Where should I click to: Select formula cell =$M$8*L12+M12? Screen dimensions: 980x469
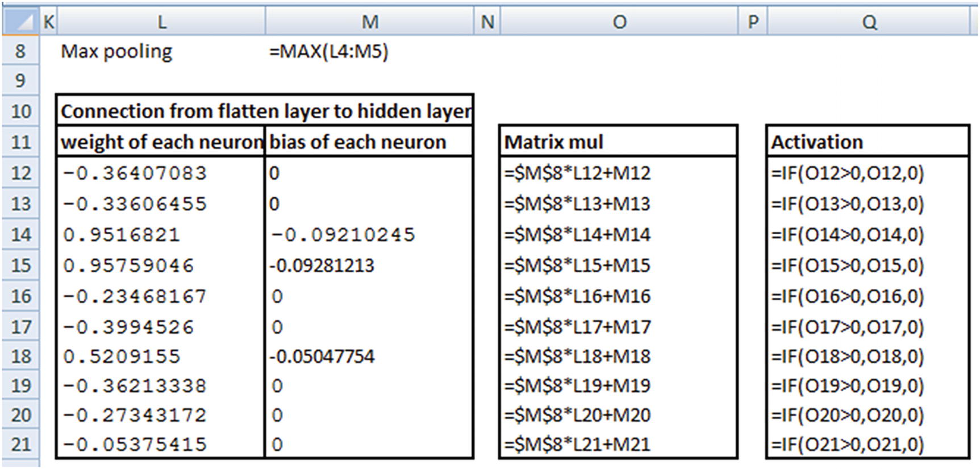[619, 172]
